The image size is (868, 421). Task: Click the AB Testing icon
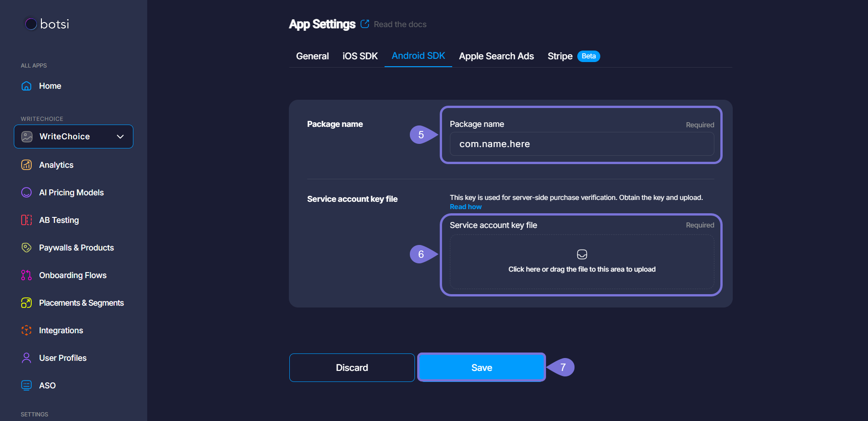pyautogui.click(x=27, y=220)
